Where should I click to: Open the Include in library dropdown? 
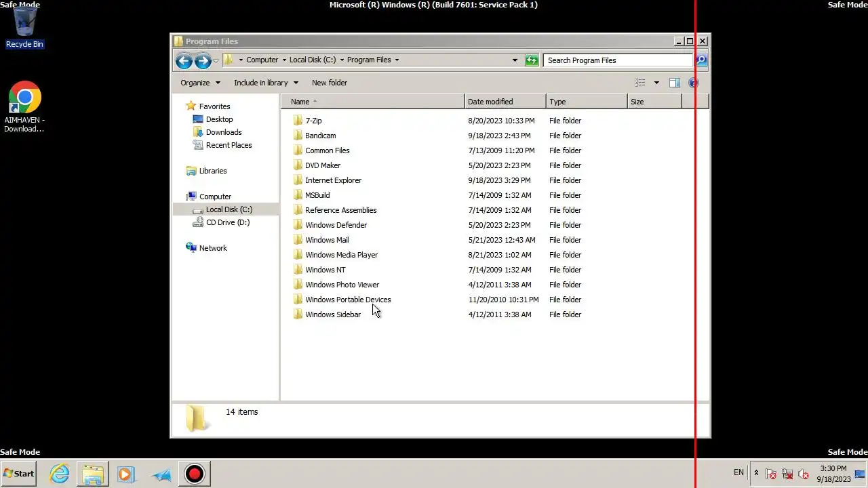coord(266,83)
